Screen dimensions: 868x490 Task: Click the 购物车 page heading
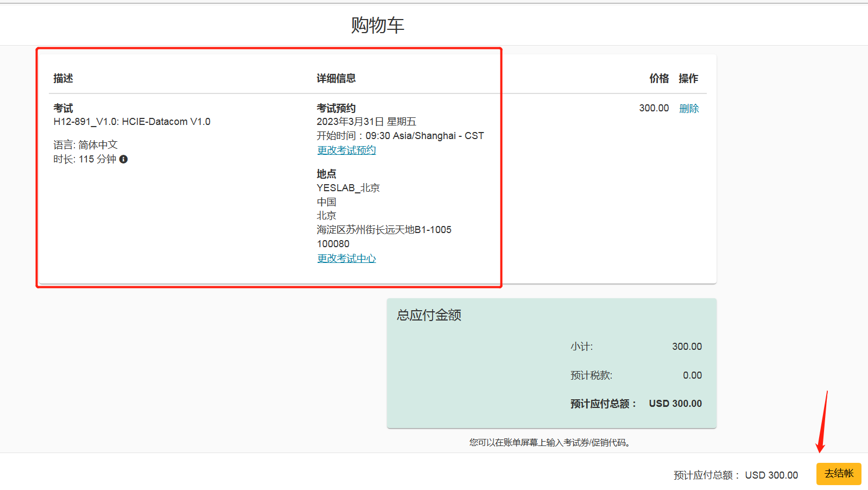pos(377,25)
